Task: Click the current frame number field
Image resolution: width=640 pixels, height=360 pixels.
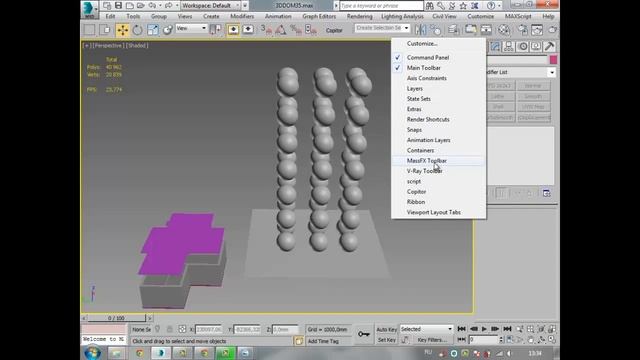Action: pyautogui.click(x=483, y=340)
